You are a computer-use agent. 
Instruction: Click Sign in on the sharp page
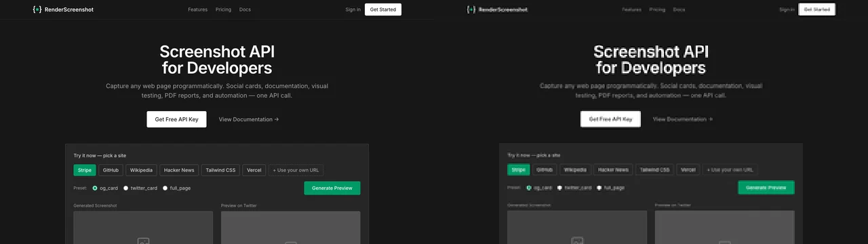pyautogui.click(x=353, y=9)
